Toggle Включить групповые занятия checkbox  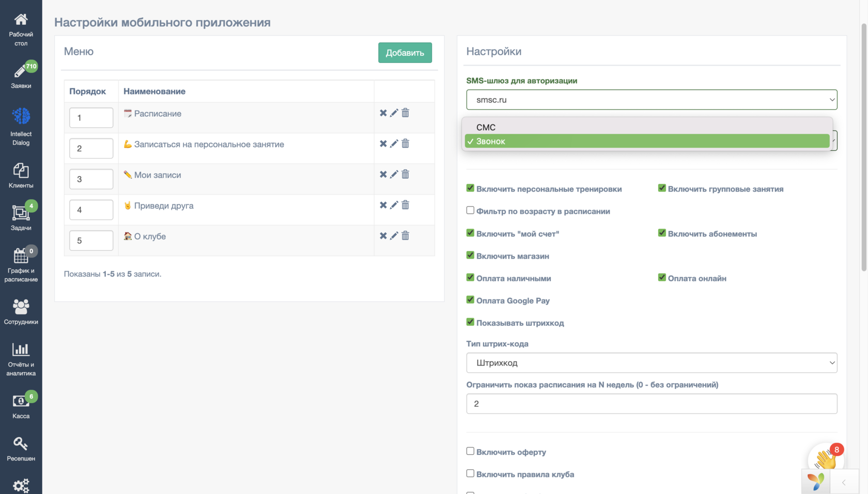662,188
